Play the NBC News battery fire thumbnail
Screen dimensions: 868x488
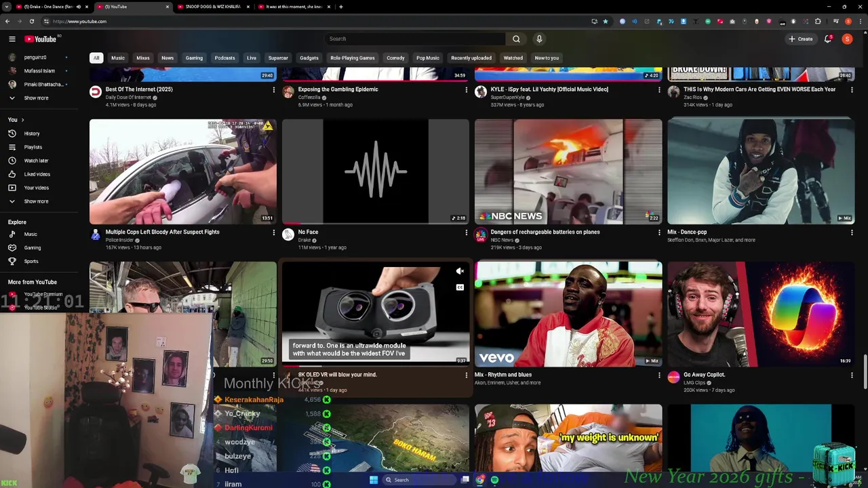point(568,171)
